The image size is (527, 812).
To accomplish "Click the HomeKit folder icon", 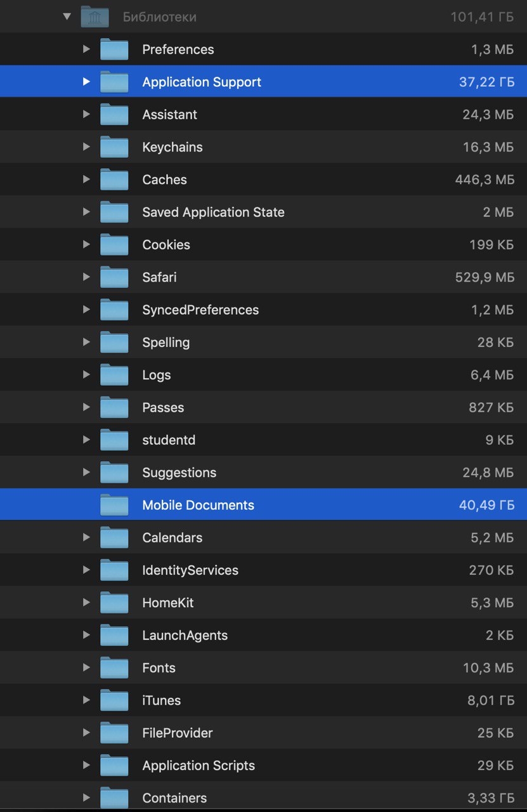I will tap(114, 602).
